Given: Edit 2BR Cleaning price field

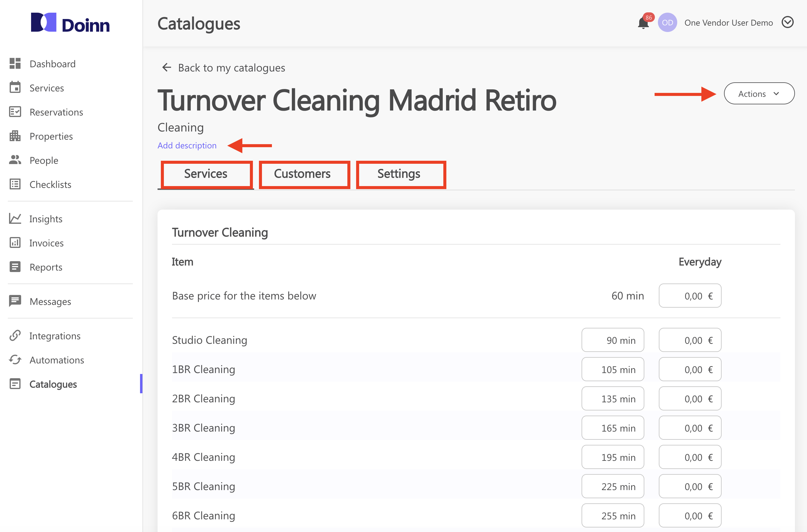Looking at the screenshot, I should coord(690,398).
